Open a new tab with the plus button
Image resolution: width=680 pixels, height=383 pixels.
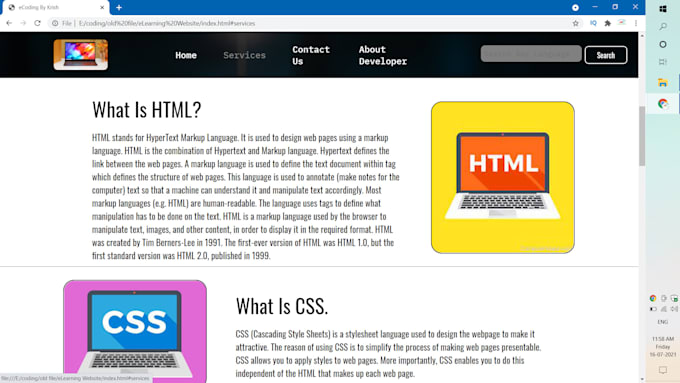pos(119,7)
